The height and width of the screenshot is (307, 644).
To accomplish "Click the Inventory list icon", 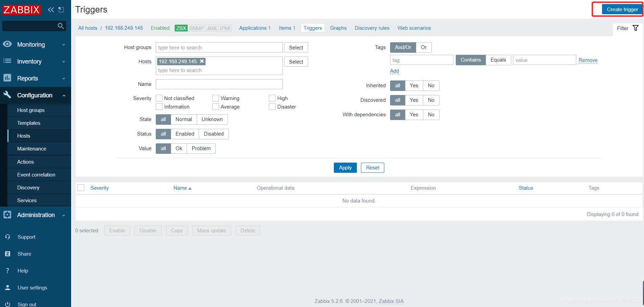I will pos(7,61).
